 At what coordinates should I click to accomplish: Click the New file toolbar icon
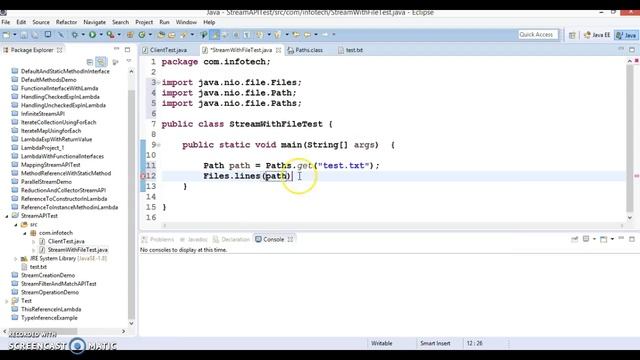7,35
